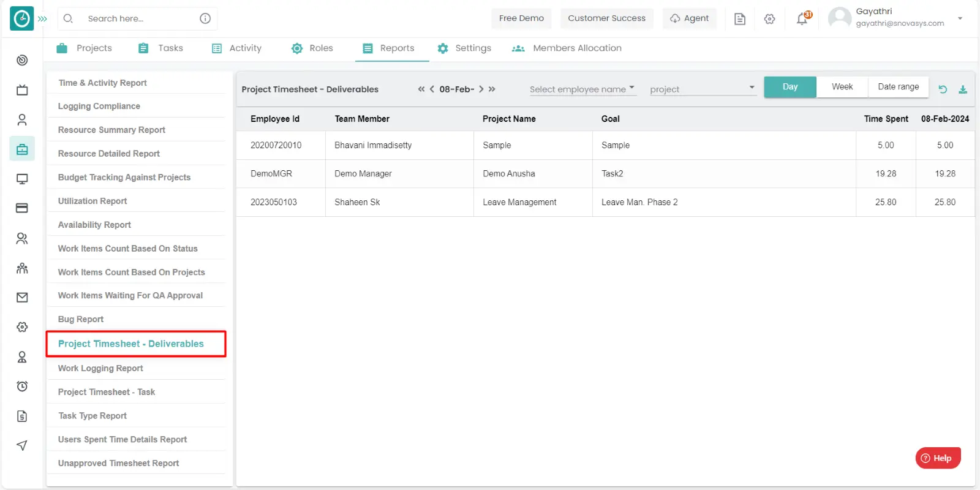Image resolution: width=980 pixels, height=490 pixels.
Task: Select the Week view button
Action: (x=842, y=87)
